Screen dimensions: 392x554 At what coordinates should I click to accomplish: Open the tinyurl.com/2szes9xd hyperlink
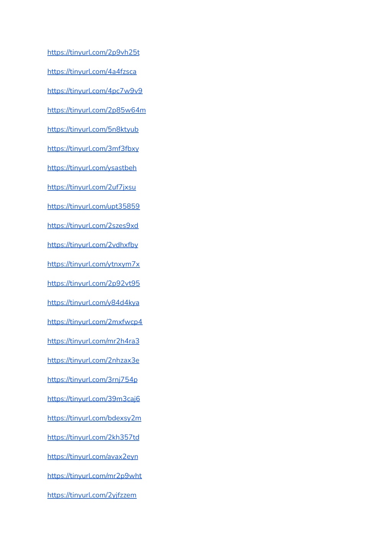tap(93, 226)
